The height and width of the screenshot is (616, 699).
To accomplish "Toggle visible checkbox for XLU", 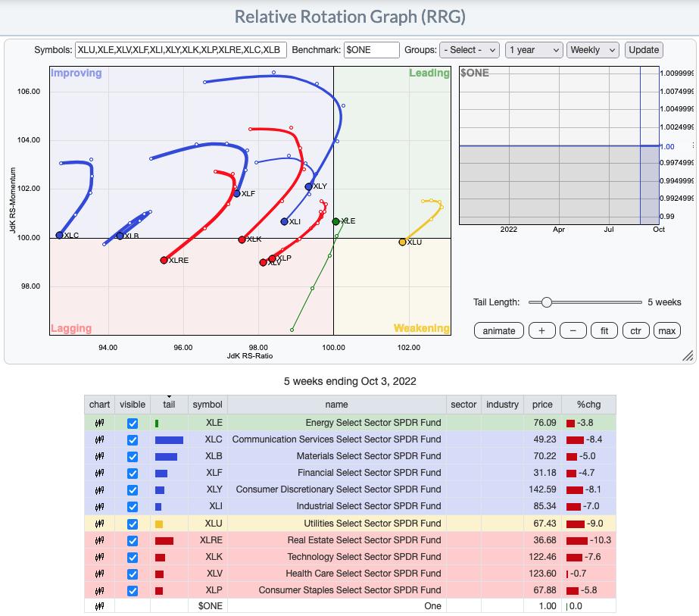I will click(x=133, y=524).
